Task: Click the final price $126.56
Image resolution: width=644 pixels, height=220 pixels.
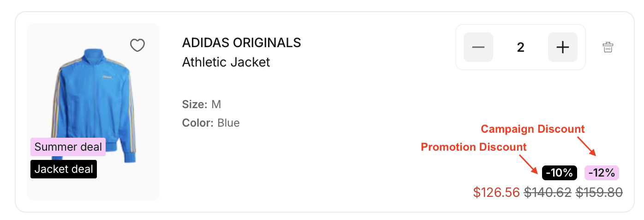Action: 496,192
